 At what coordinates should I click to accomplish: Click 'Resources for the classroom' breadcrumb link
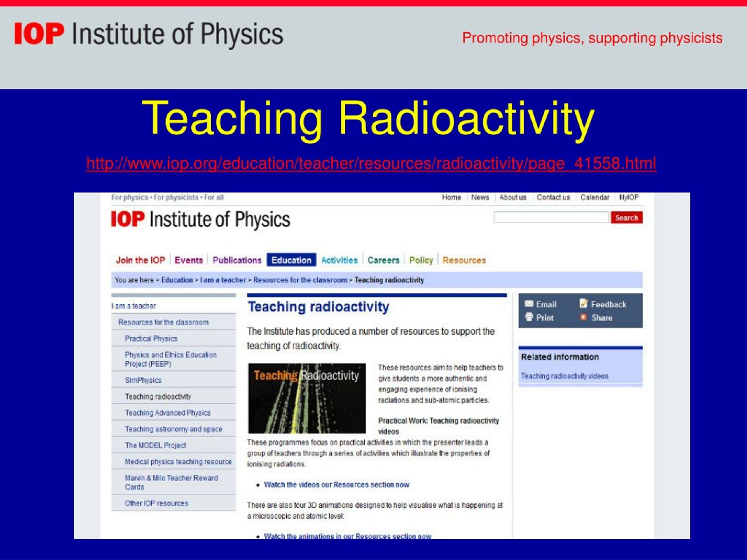(300, 280)
